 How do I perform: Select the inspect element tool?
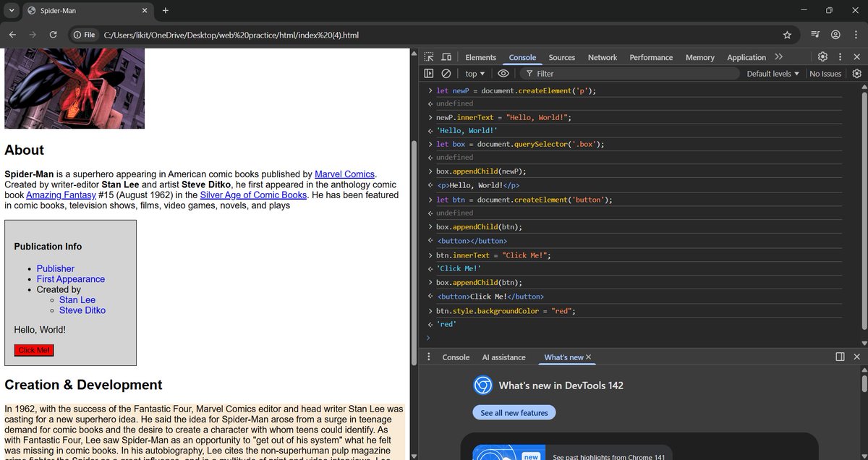pos(428,56)
